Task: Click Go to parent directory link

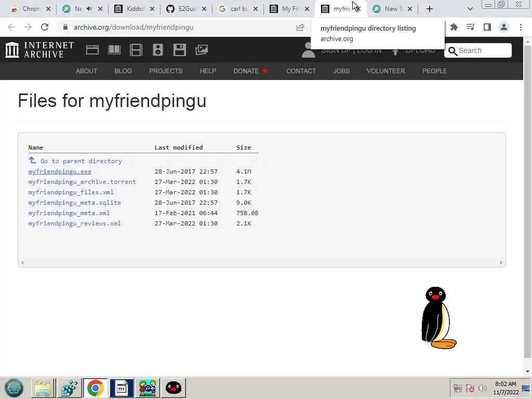Action: click(x=81, y=161)
